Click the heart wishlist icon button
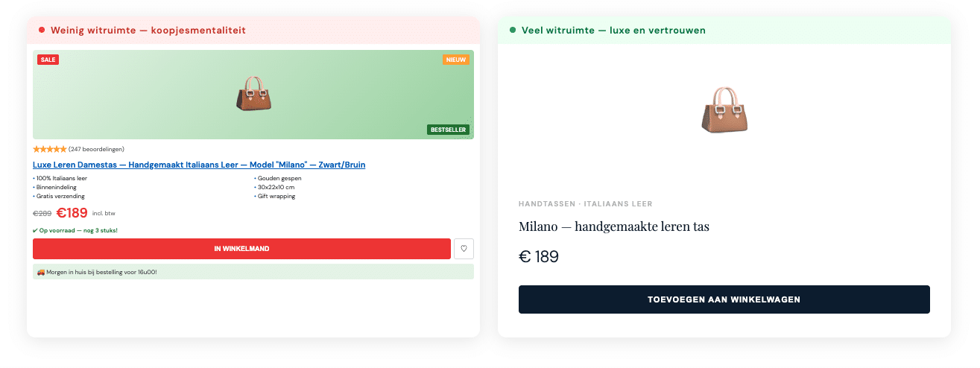Viewport: 980px width, 368px height. tap(464, 249)
